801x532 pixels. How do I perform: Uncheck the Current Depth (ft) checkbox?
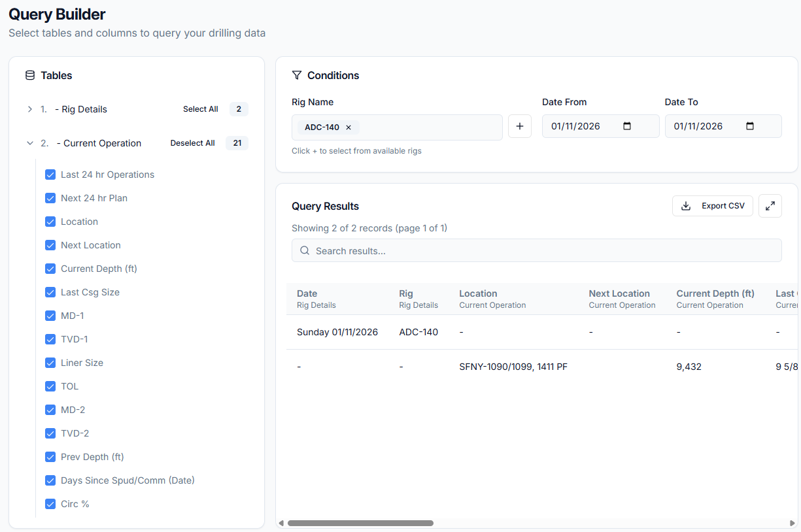coord(50,269)
